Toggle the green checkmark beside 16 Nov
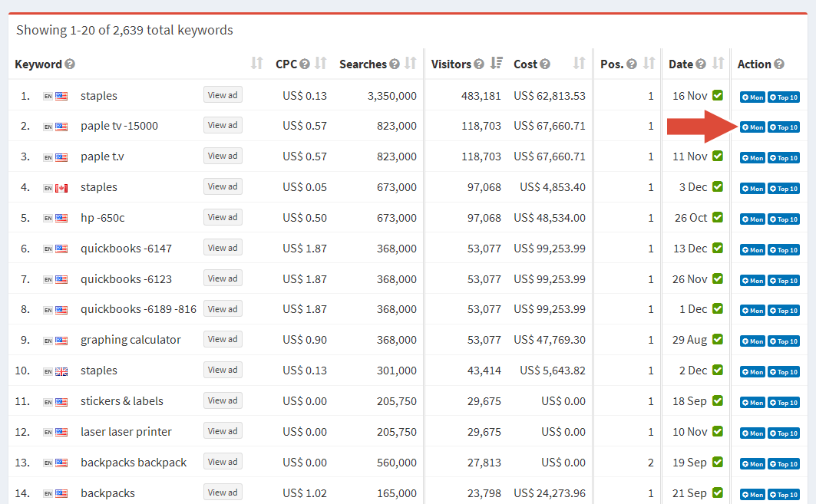This screenshot has width=816, height=504. click(718, 96)
